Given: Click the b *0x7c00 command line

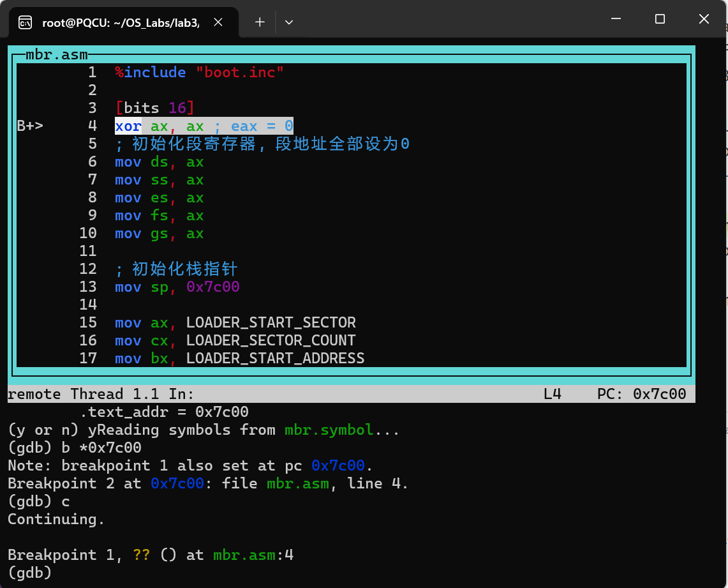Looking at the screenshot, I should [x=75, y=448].
